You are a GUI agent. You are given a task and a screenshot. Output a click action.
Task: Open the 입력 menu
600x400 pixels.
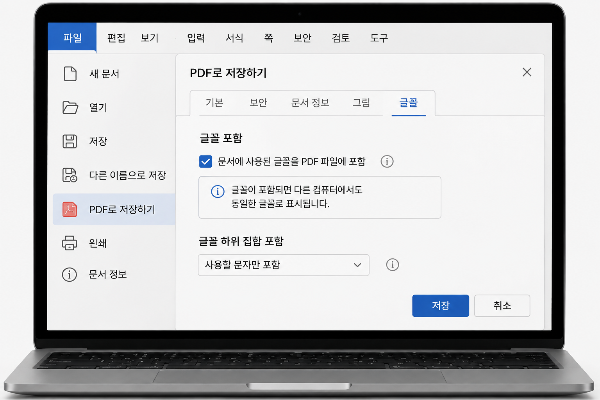(196, 38)
